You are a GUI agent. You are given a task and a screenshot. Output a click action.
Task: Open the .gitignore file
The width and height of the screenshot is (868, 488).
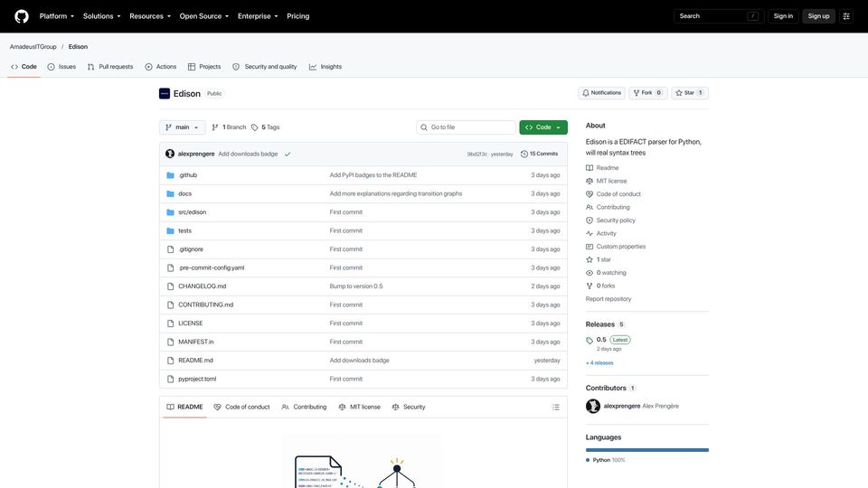(191, 249)
